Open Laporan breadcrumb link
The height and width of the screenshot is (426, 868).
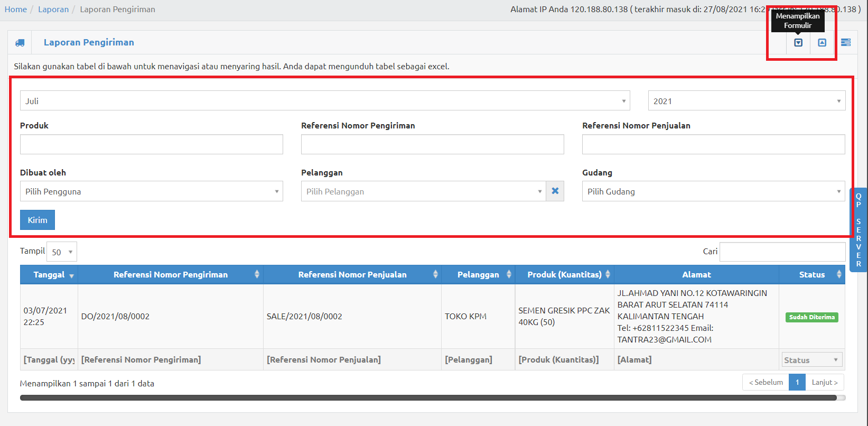click(53, 10)
